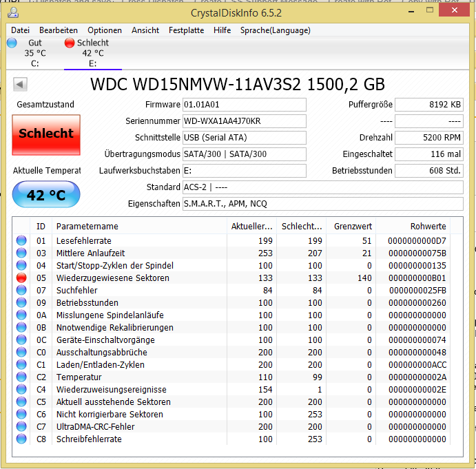The image size is (476, 469).
Task: Click the status icon for Laden/Entladen-Zyklen
Action: pyautogui.click(x=21, y=364)
